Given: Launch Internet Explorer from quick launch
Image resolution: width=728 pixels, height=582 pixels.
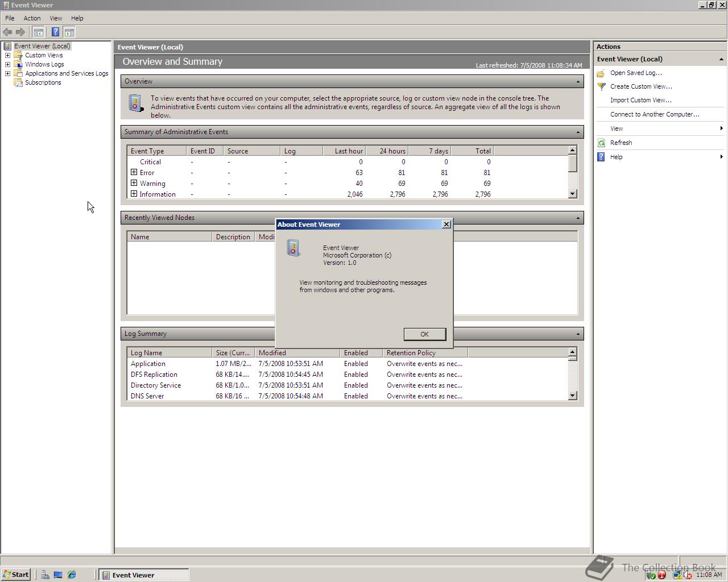Looking at the screenshot, I should [72, 575].
